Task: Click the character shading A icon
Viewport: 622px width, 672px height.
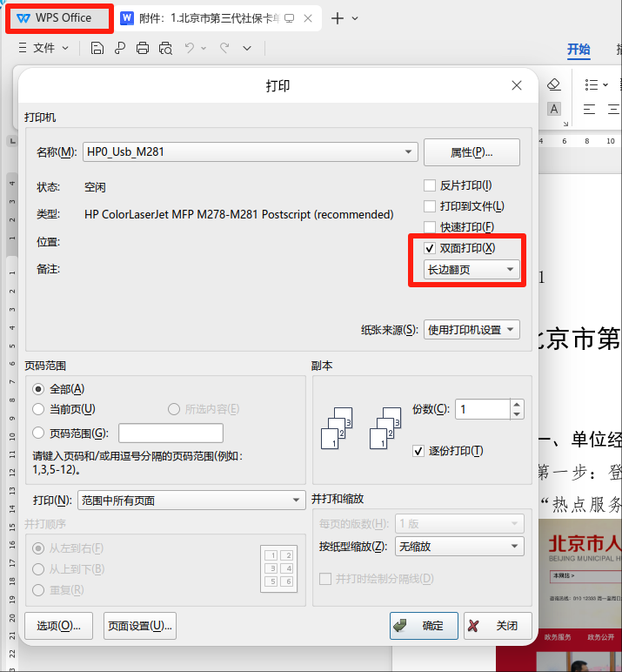Action: coord(554,109)
